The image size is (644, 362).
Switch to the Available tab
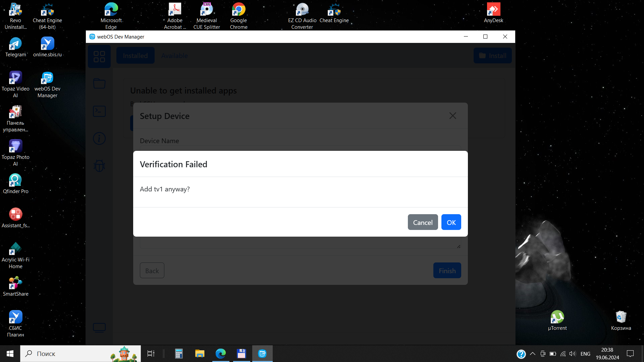pos(174,56)
